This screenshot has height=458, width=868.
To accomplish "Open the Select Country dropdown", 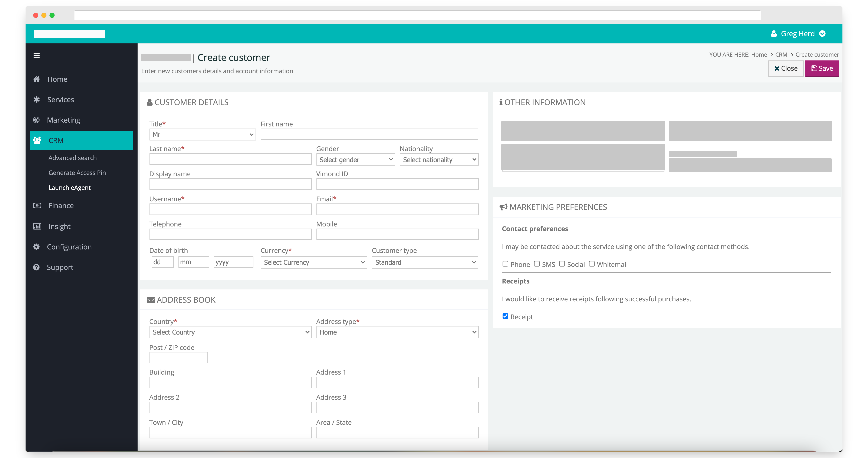I will tap(230, 332).
